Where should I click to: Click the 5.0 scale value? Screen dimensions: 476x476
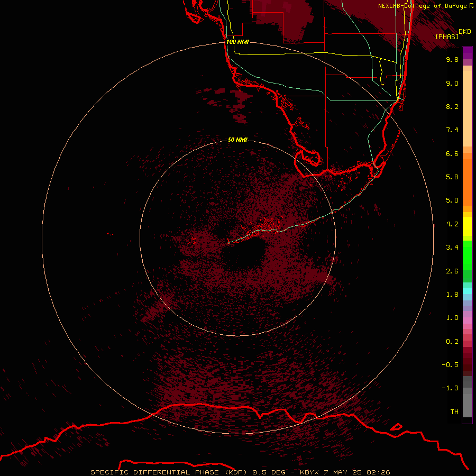(x=452, y=200)
